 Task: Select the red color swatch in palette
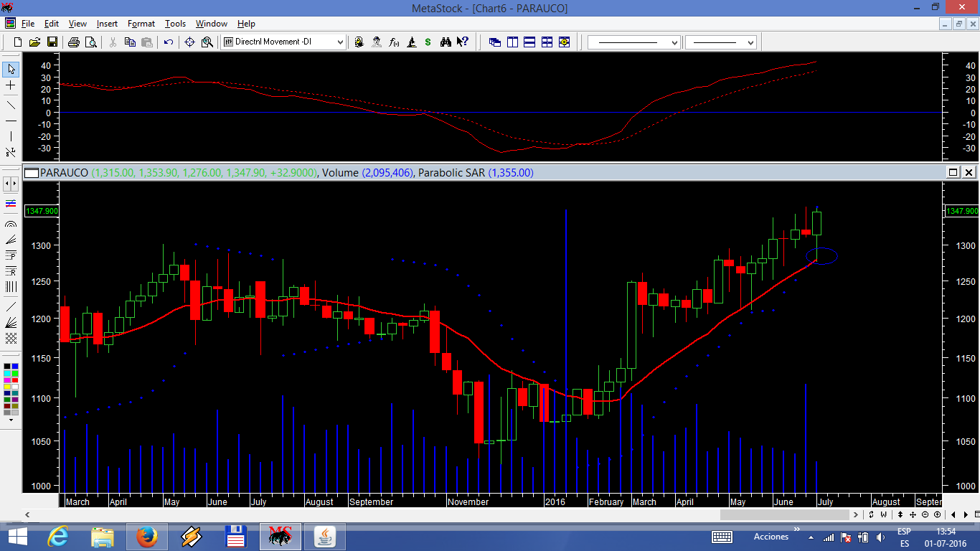pyautogui.click(x=15, y=380)
